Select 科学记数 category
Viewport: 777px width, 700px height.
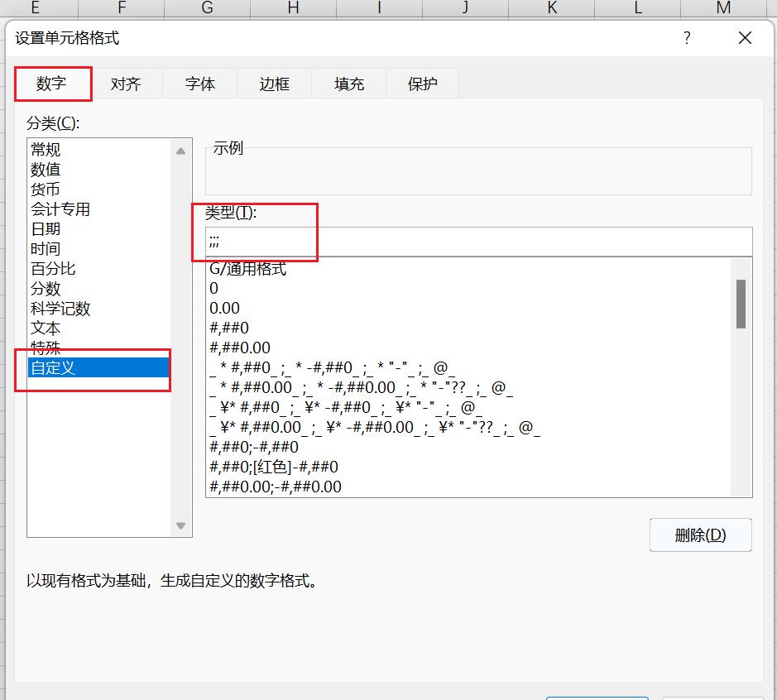coord(99,308)
